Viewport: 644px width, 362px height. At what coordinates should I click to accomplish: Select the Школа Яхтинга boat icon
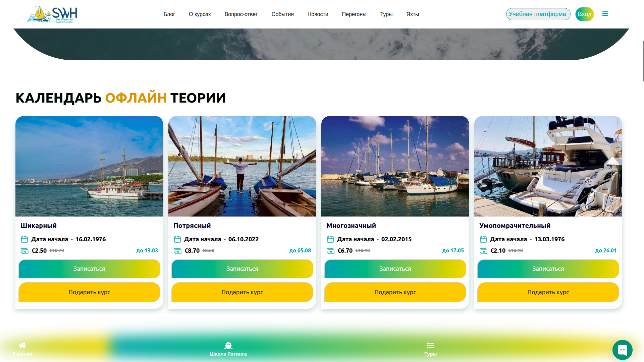[x=228, y=345]
